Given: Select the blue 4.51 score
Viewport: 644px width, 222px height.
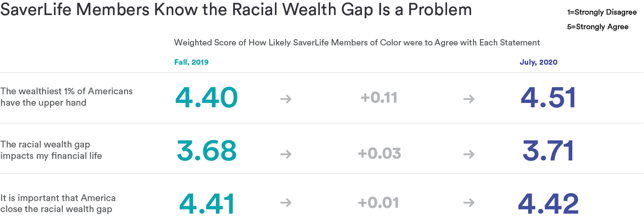Looking at the screenshot, I should point(548,97).
